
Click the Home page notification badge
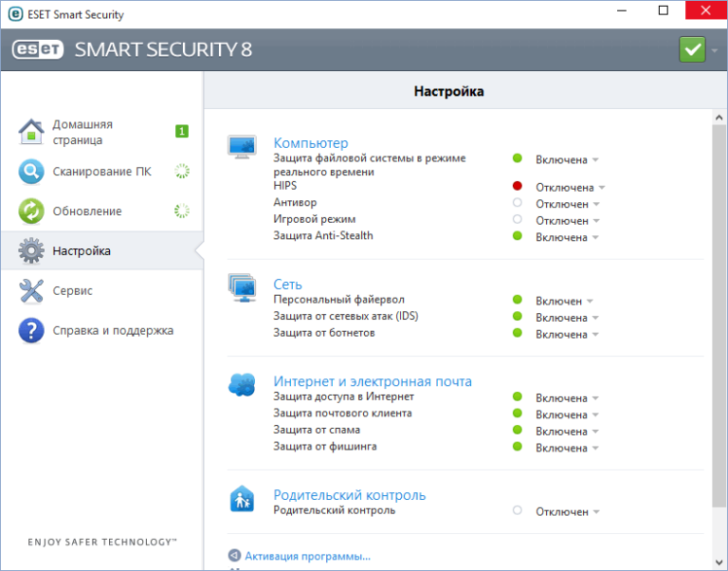tap(181, 131)
